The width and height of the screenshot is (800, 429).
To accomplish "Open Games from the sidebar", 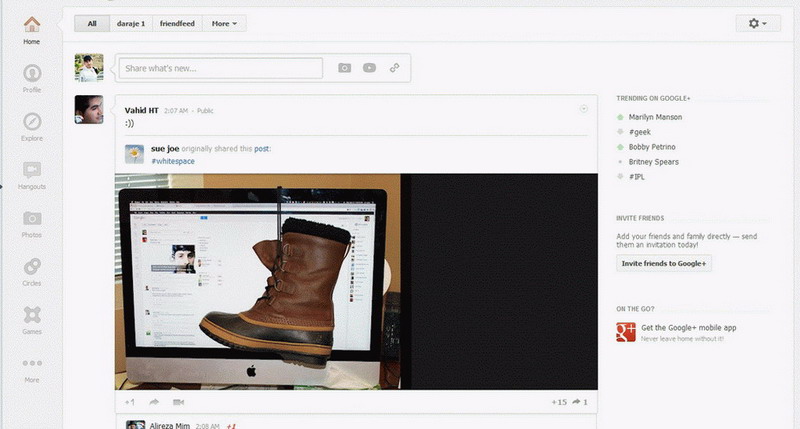I will pos(32,320).
